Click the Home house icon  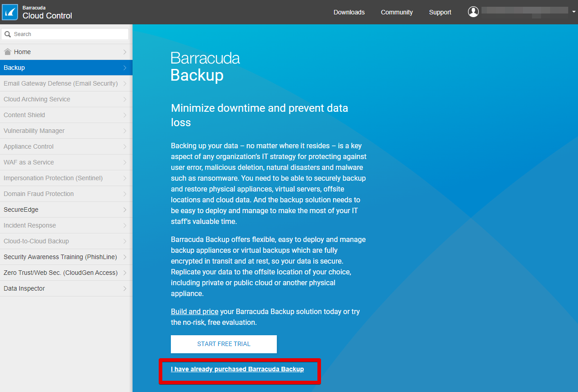[x=7, y=52]
